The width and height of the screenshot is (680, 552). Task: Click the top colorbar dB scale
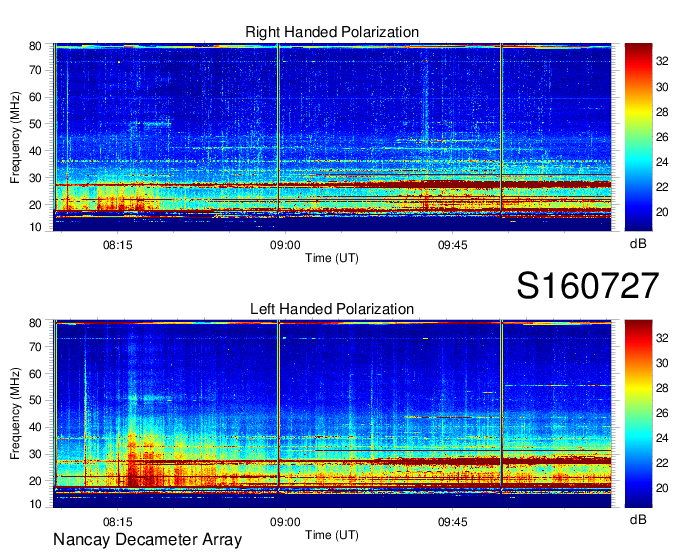point(638,137)
